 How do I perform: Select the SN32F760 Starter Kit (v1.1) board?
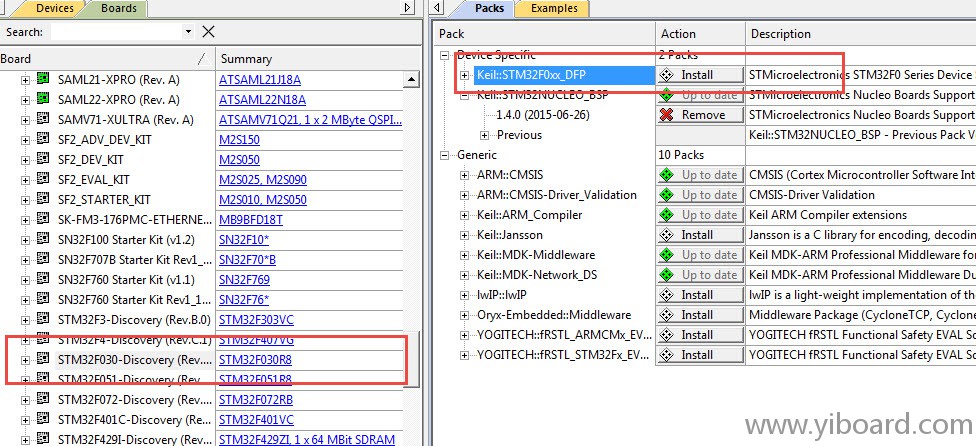click(x=126, y=280)
